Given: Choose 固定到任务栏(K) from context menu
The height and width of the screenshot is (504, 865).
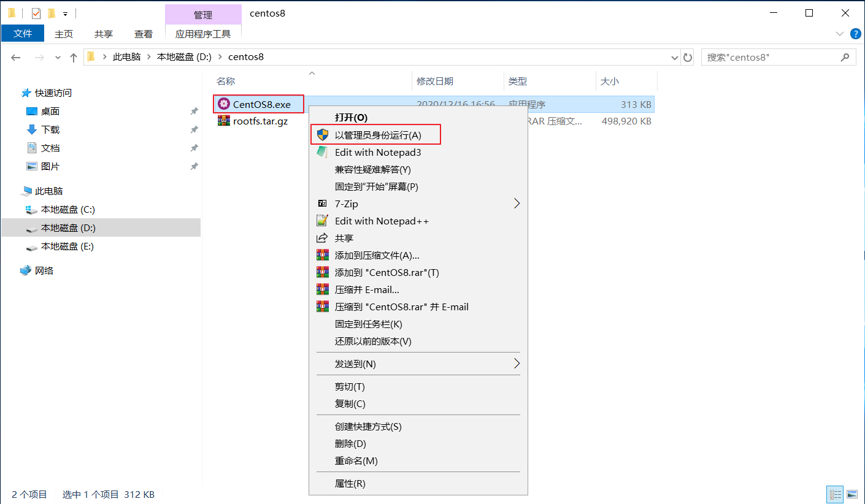Looking at the screenshot, I should pyautogui.click(x=369, y=324).
